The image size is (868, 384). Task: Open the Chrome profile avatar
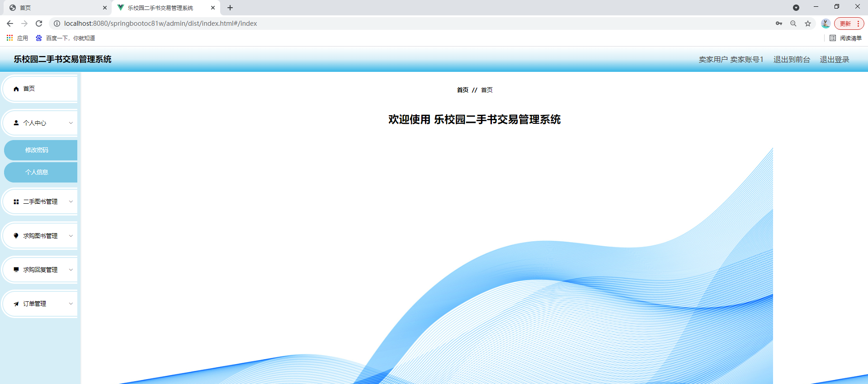[x=826, y=23]
